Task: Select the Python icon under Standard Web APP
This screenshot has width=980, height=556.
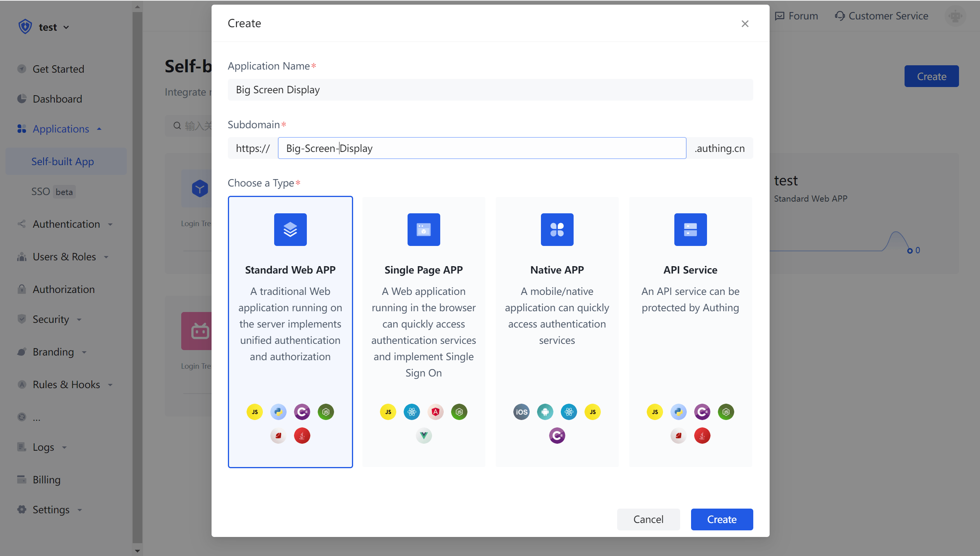Action: coord(278,412)
